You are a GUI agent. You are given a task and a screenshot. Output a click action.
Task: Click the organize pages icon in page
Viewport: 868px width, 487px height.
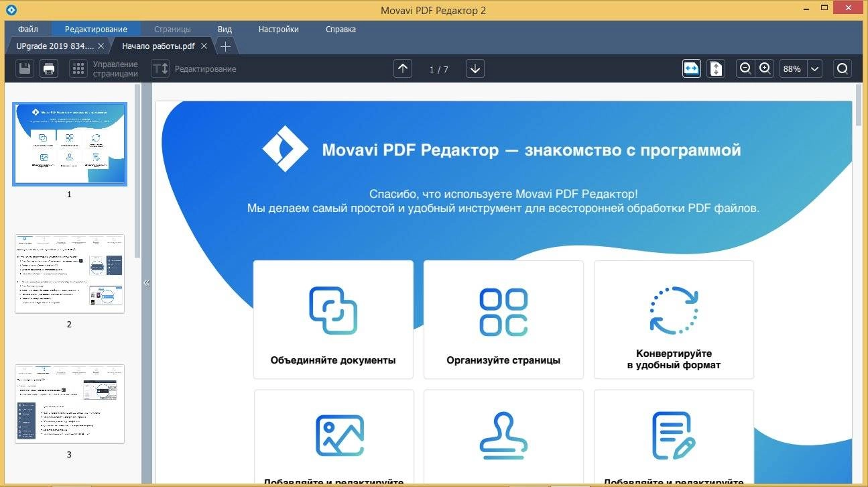pos(503,312)
